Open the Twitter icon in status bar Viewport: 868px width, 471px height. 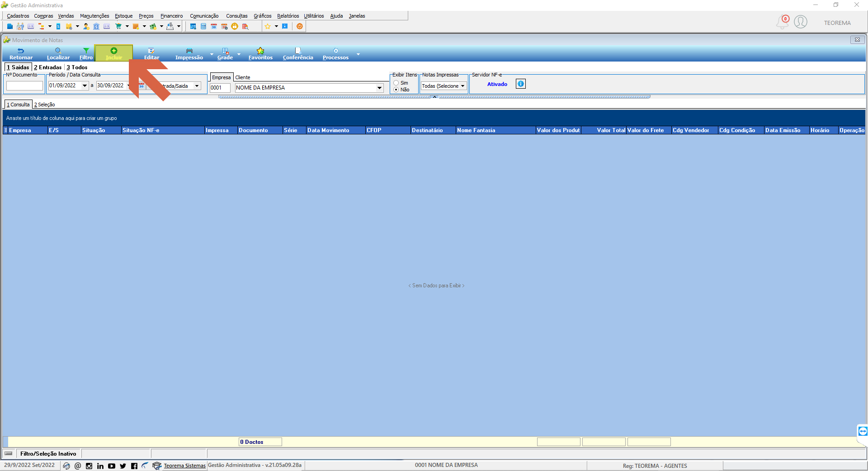[x=123, y=466]
